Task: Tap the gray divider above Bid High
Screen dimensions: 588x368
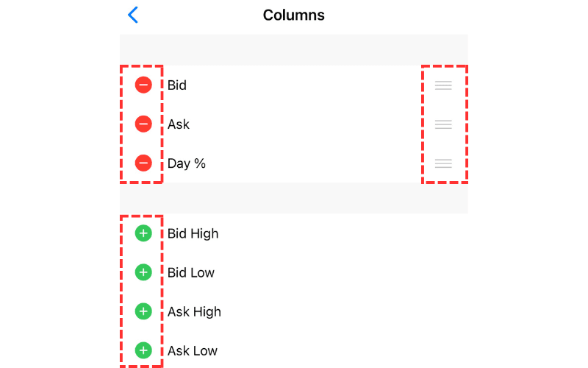Action: (294, 198)
